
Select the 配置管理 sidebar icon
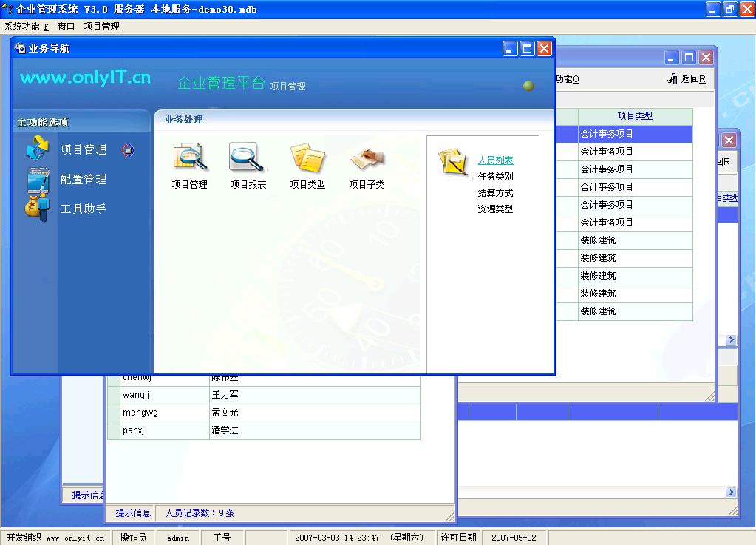click(x=37, y=179)
